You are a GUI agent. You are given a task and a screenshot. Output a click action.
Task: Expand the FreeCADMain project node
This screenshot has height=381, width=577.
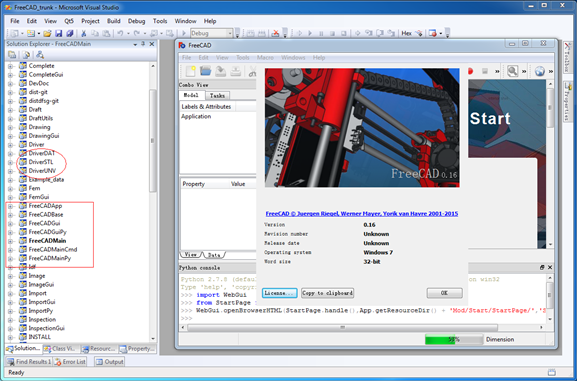click(x=10, y=241)
